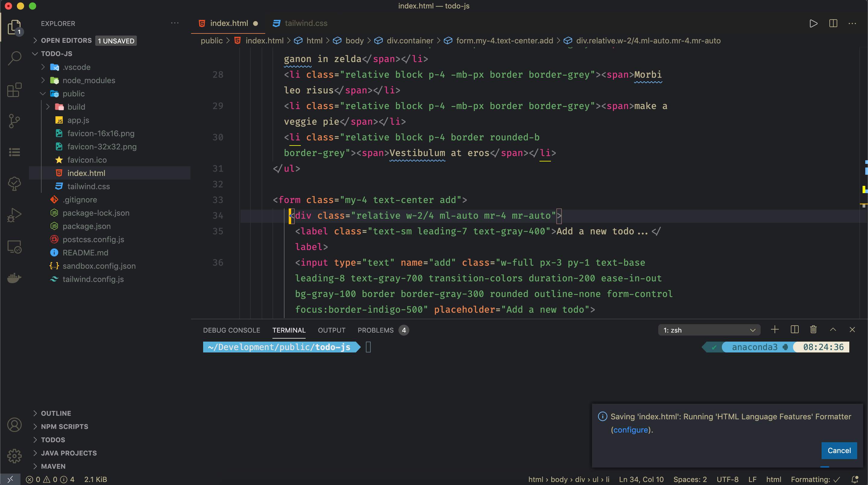Image resolution: width=868 pixels, height=485 pixels.
Task: Open the Extensions view
Action: [x=14, y=90]
